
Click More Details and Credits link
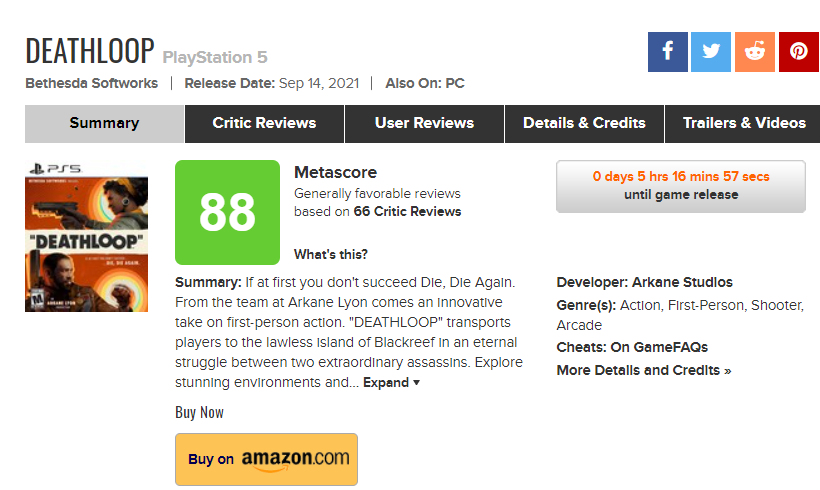click(x=643, y=371)
